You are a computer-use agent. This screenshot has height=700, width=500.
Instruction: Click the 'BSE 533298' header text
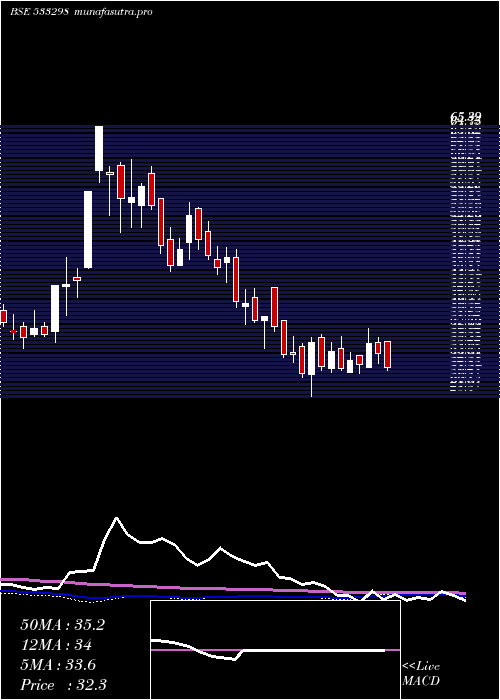(39, 12)
